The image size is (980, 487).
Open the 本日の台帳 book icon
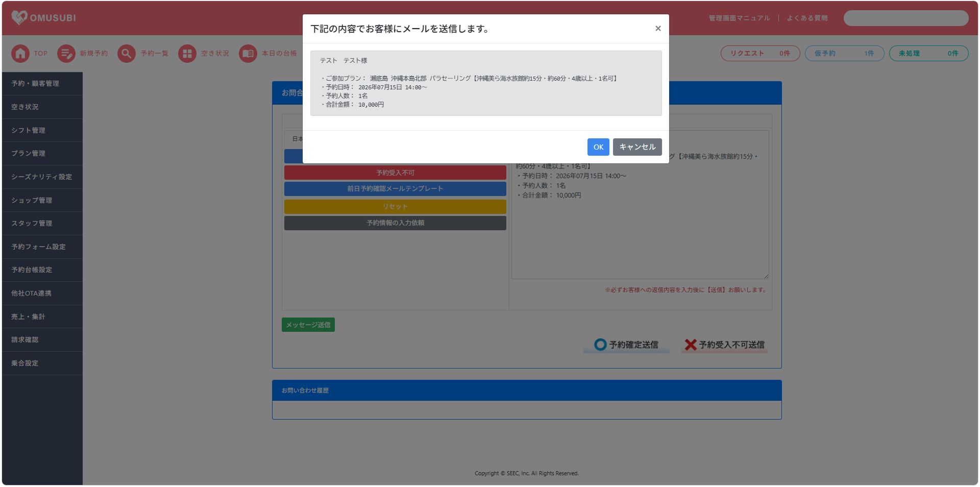click(x=248, y=53)
